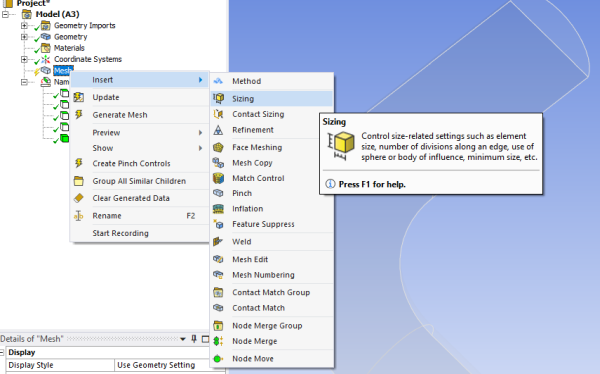
Task: Select the Geometry tree item
Action: (x=70, y=37)
